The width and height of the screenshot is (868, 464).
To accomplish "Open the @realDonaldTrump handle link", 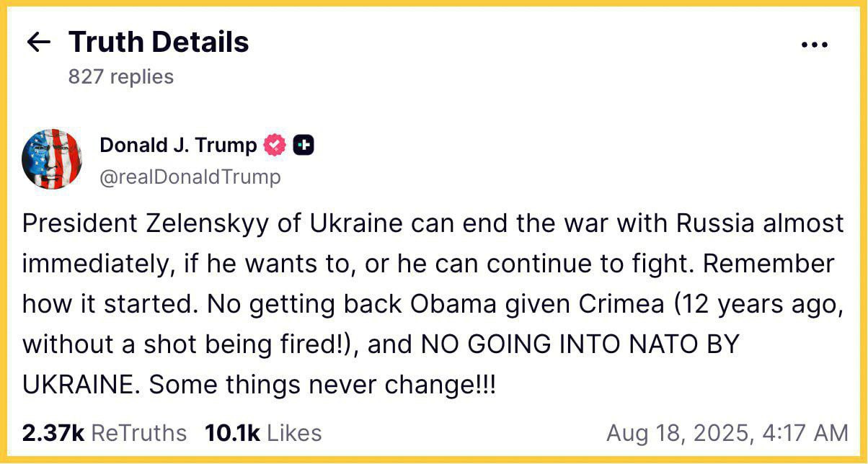I will tap(190, 177).
